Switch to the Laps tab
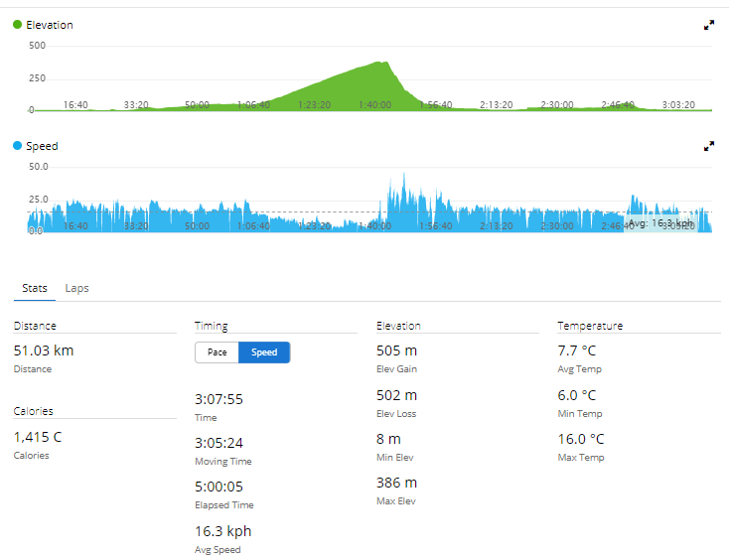The image size is (729, 560). (76, 288)
